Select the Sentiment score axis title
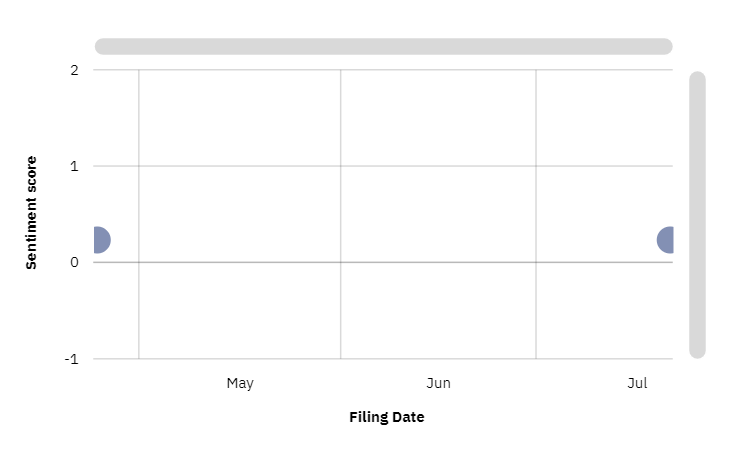This screenshot has width=744, height=450. [31, 212]
